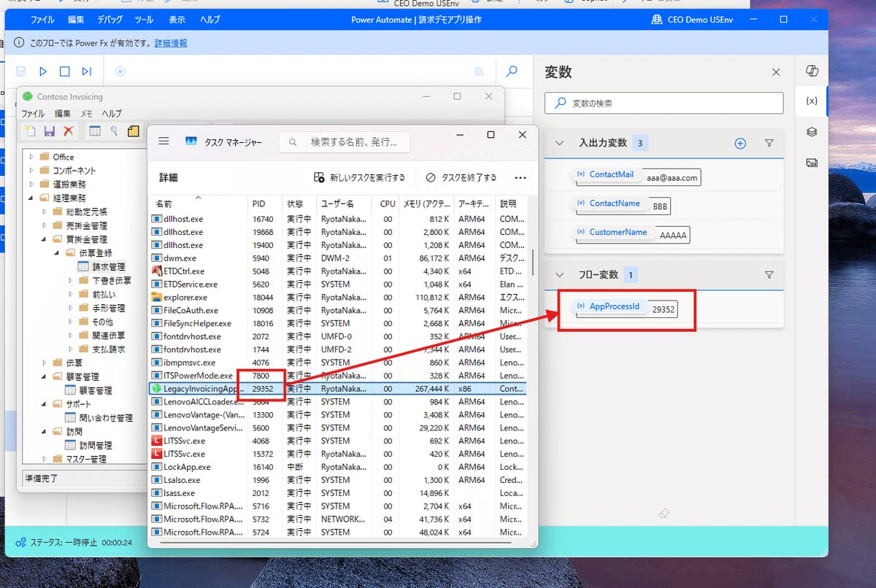The height and width of the screenshot is (588, 876).
Task: Click the save icon in Contoso Invoicing
Action: (50, 131)
